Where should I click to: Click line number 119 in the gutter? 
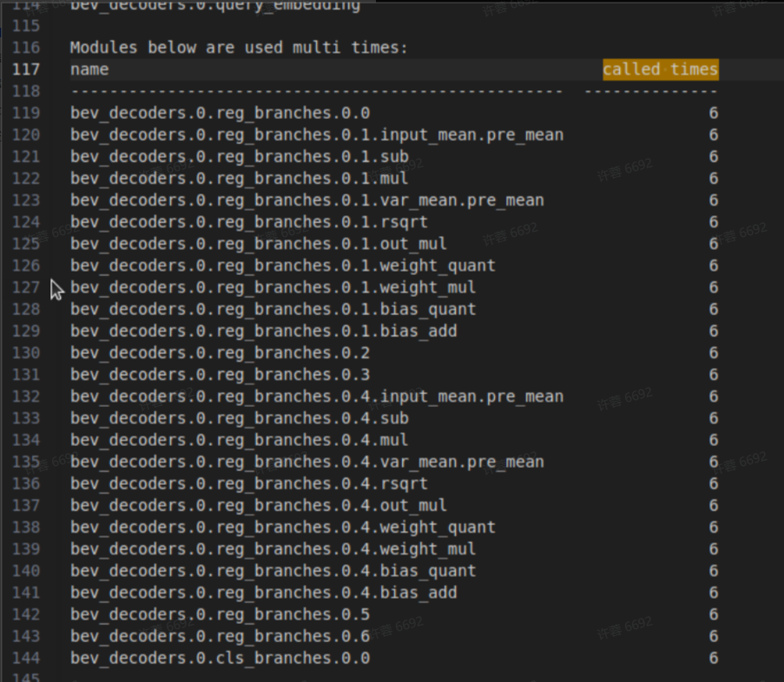(x=27, y=113)
